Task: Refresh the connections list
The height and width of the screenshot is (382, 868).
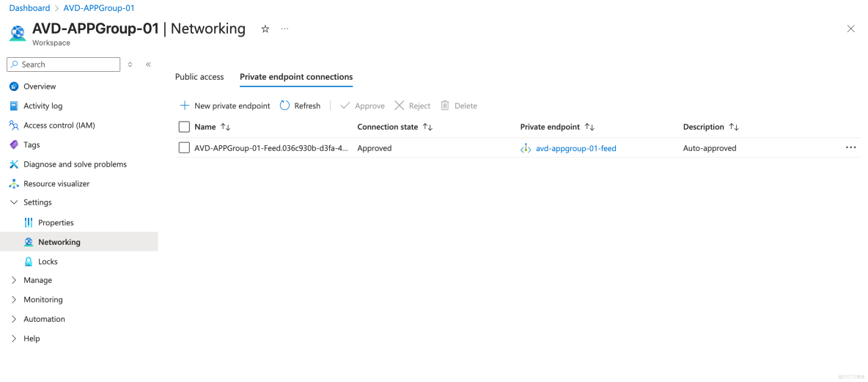Action: pos(300,106)
